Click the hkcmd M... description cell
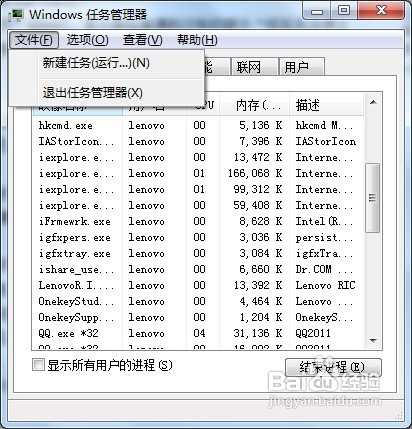The image size is (412, 429). [x=324, y=125]
